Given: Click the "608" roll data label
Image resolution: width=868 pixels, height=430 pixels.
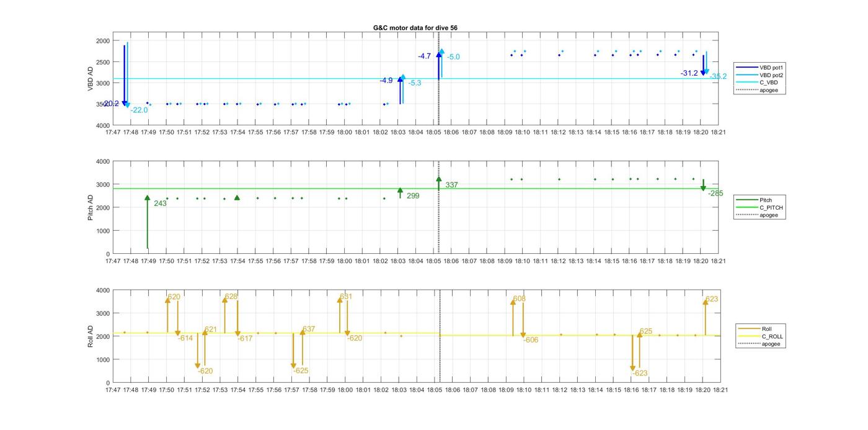Looking at the screenshot, I should (x=520, y=299).
